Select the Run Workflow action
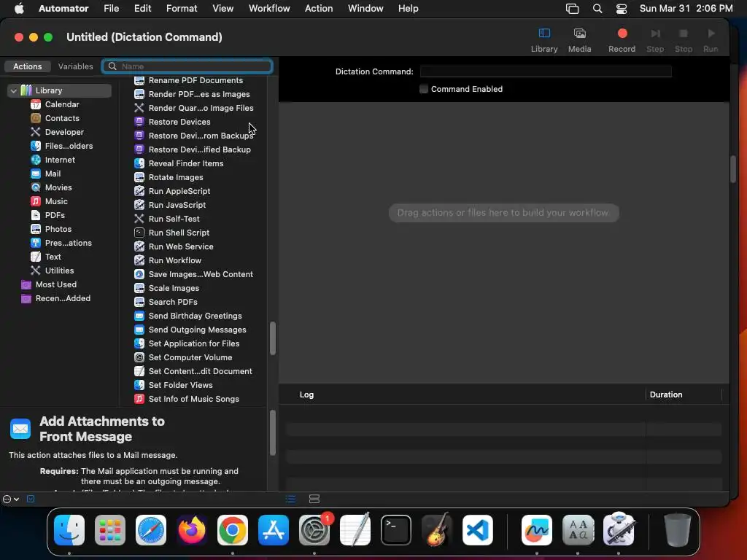This screenshot has width=747, height=560. coord(175,260)
